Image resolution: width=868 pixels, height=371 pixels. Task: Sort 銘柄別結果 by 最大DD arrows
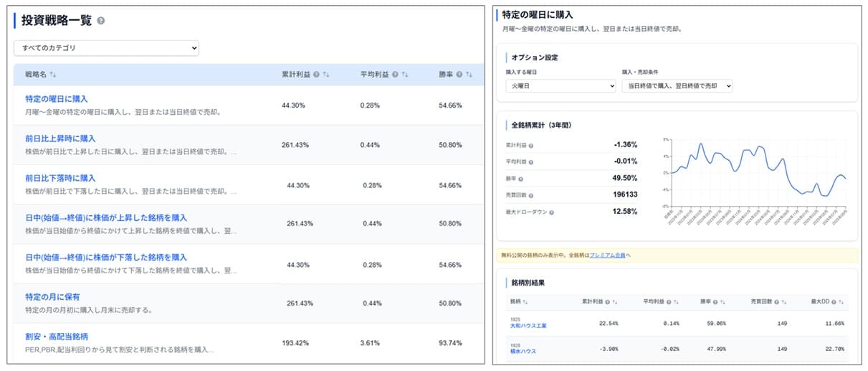pyautogui.click(x=841, y=301)
